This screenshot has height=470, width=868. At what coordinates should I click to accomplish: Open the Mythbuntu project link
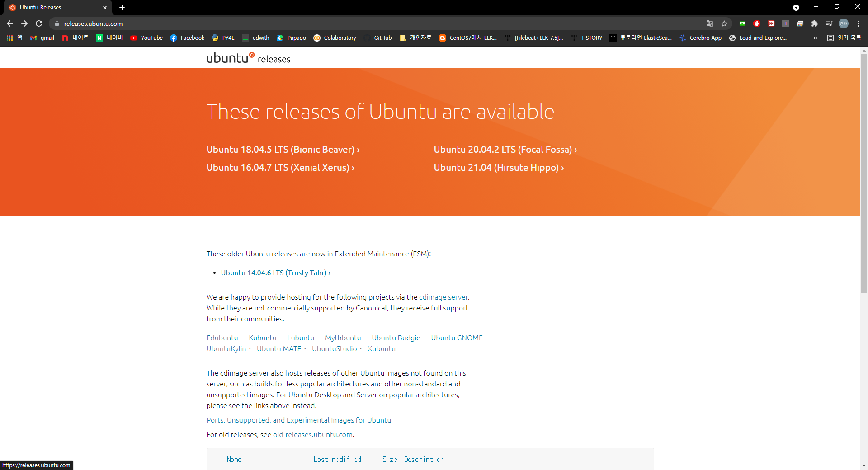[x=343, y=338]
